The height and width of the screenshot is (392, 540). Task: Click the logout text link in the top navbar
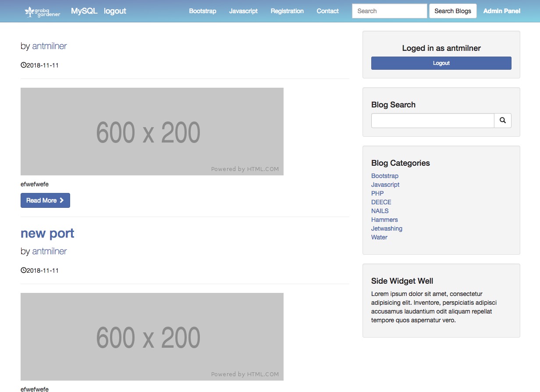click(x=115, y=11)
